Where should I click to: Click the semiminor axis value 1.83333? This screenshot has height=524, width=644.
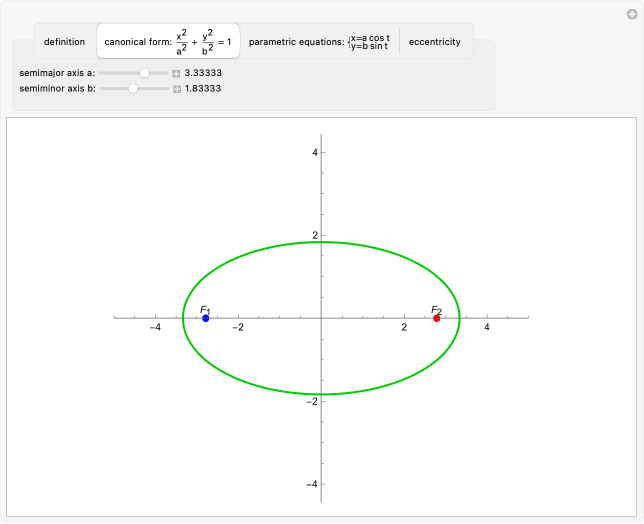203,89
